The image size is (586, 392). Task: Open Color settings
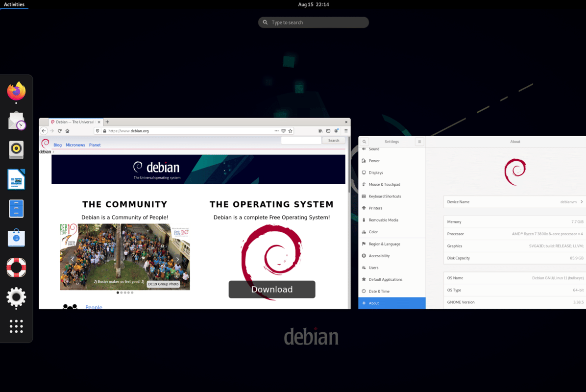point(391,232)
